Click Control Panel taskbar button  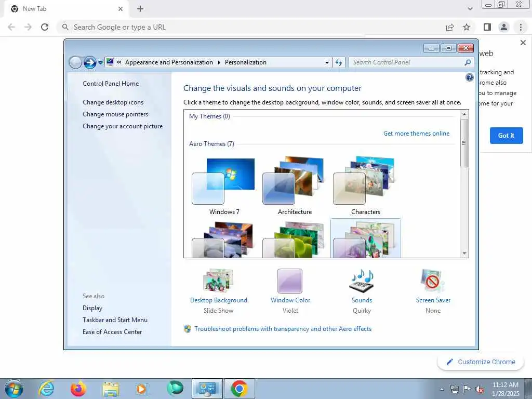coord(207,389)
